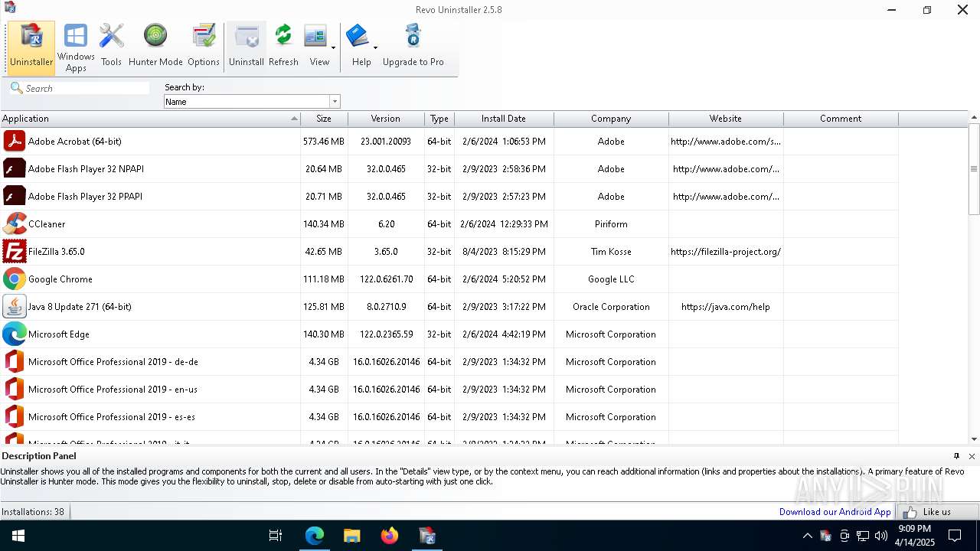Sort by the Install Date column header
980x551 pixels.
504,119
